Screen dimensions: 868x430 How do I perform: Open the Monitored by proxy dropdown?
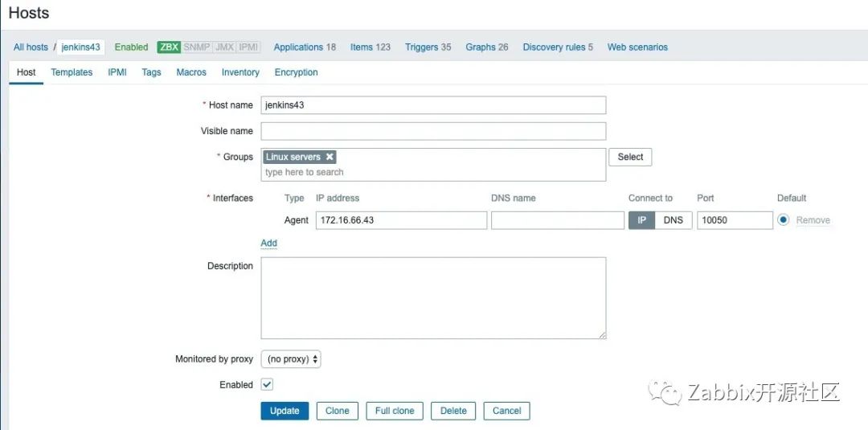[x=291, y=359]
